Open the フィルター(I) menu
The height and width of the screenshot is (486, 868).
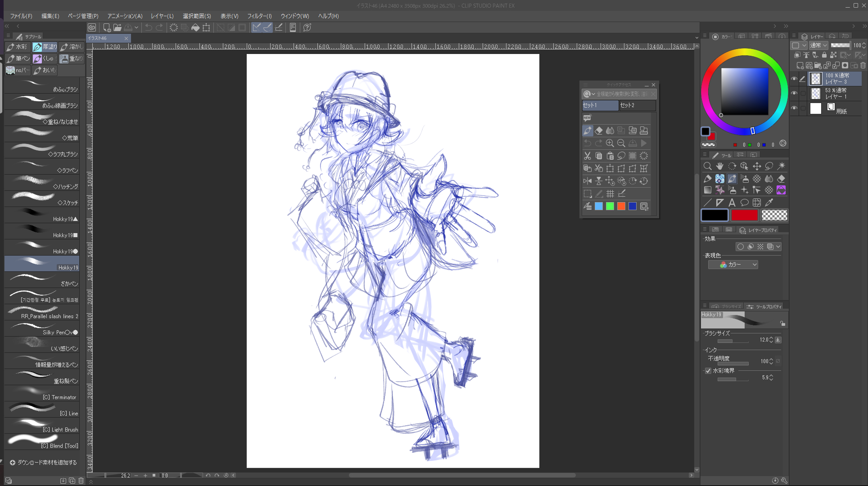(x=259, y=16)
